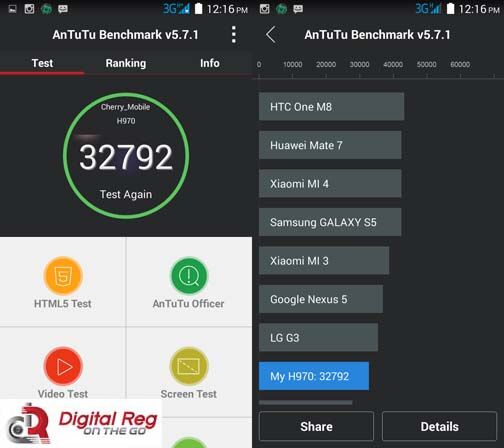Viewport: 504px width, 448px height.
Task: Open the AnTuTu Officer icon
Action: tap(189, 276)
